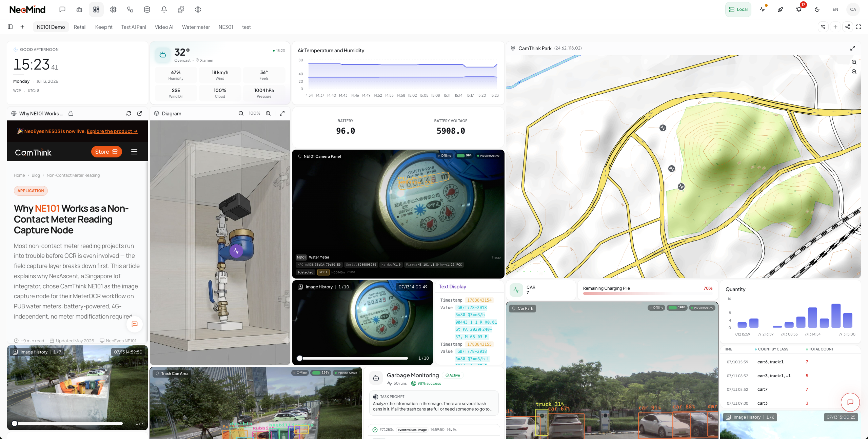Add a new dashboard tab
The width and height of the screenshot is (868, 439).
click(22, 27)
